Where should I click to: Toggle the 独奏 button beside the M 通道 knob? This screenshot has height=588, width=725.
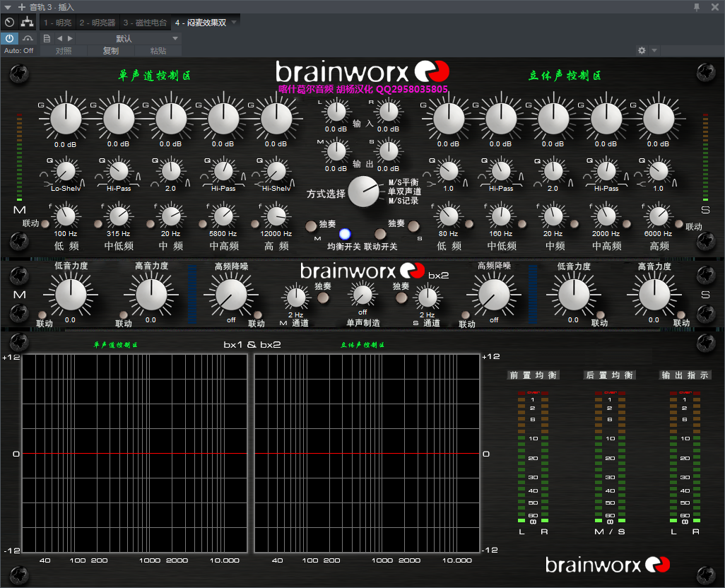pos(323,298)
